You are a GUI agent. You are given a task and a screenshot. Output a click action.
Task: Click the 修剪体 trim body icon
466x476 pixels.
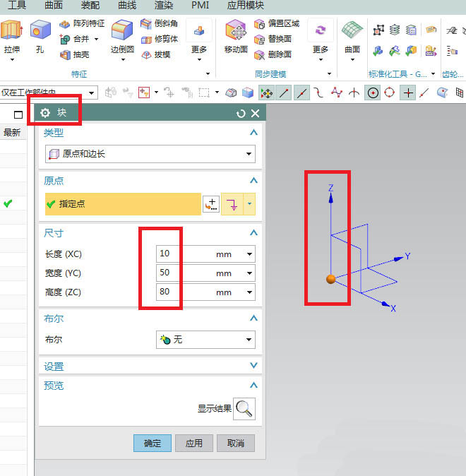(x=146, y=40)
